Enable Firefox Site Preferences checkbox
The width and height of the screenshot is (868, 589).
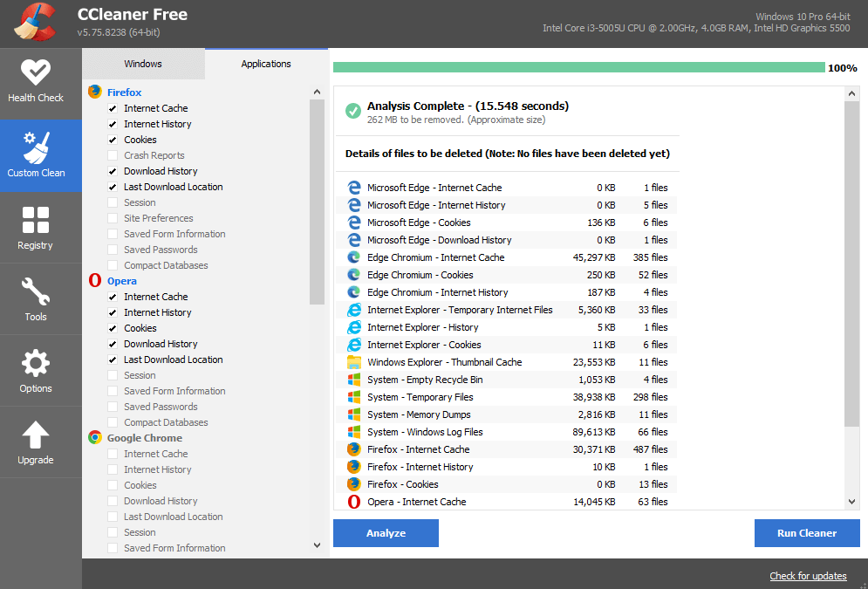(x=113, y=219)
